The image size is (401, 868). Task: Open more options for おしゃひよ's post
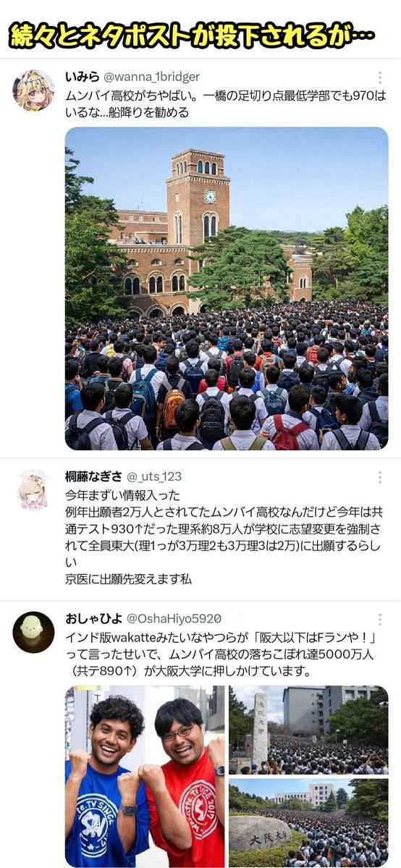click(x=380, y=619)
